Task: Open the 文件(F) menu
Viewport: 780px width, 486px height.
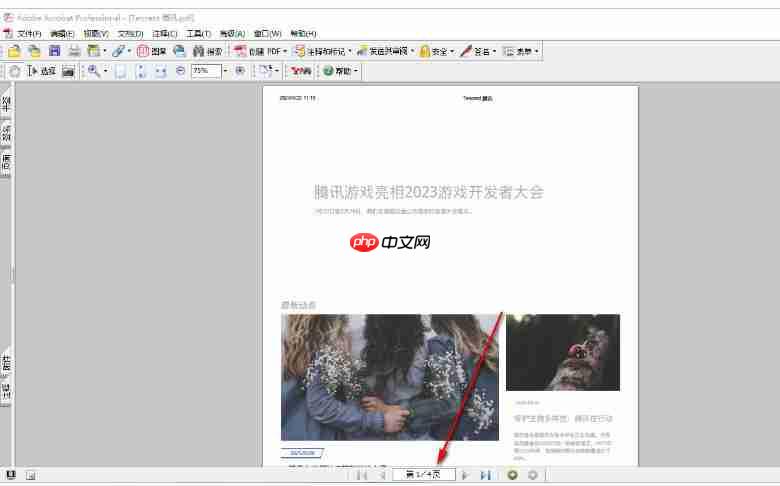Action: (x=29, y=34)
